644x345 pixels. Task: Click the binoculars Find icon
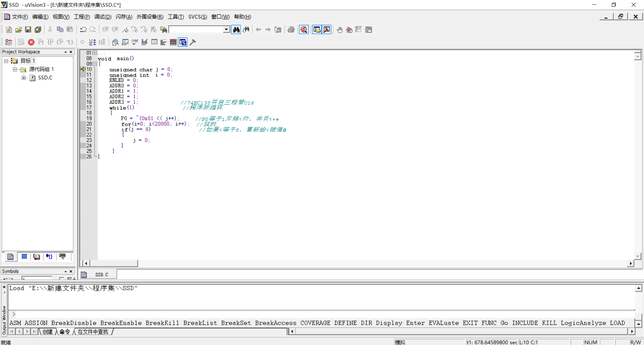[236, 30]
